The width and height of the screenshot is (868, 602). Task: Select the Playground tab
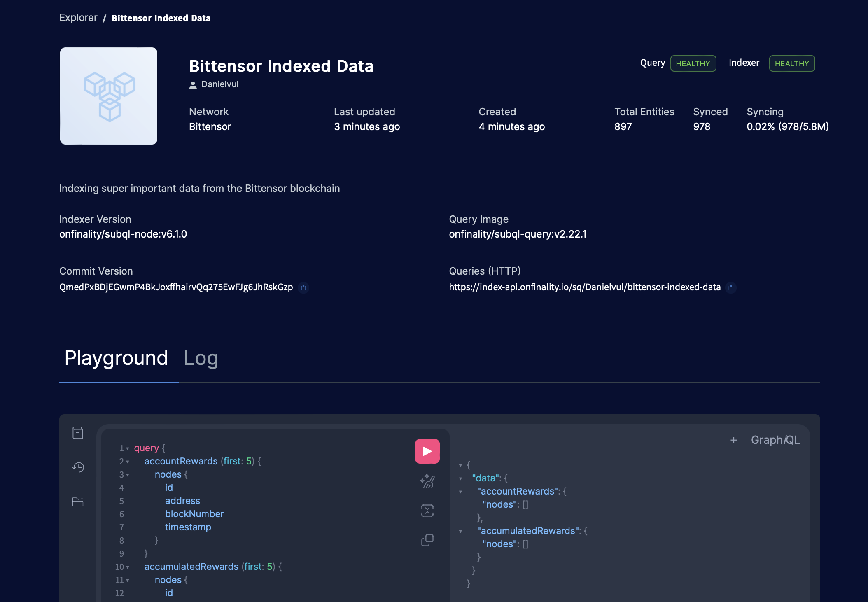(116, 358)
